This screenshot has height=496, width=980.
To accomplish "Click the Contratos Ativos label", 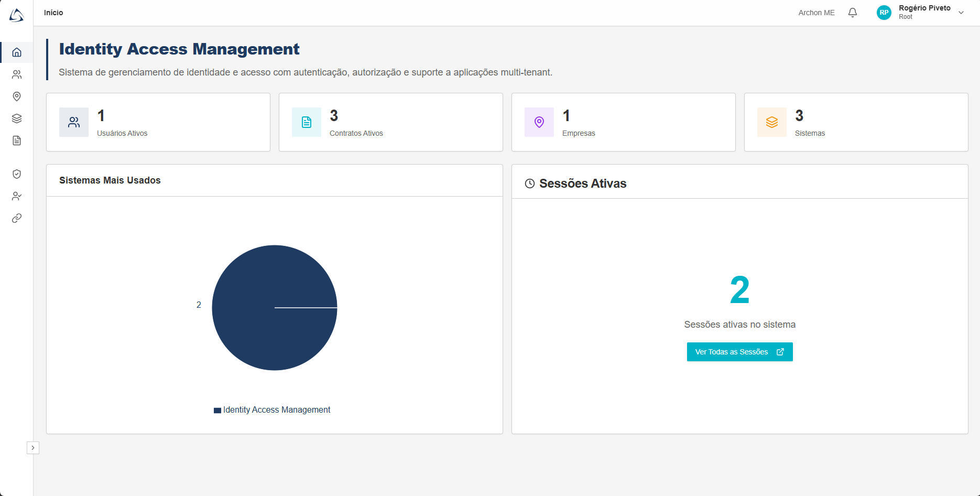I will [356, 133].
